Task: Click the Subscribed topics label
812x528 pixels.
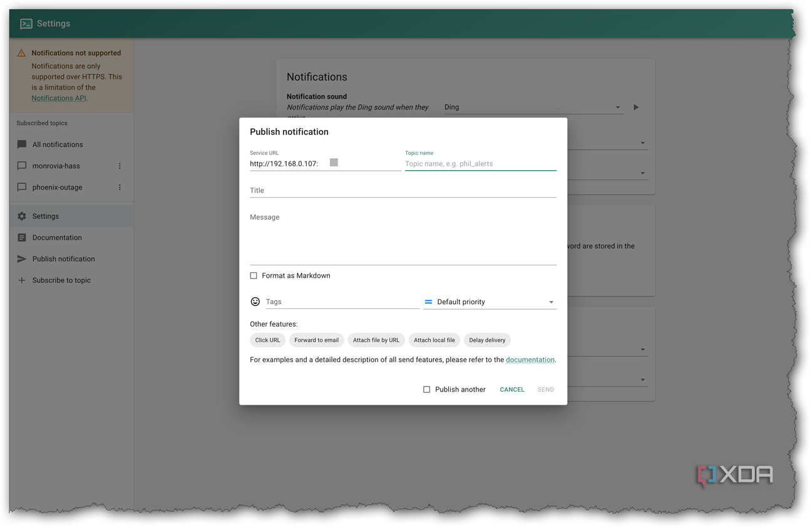Action: tap(42, 123)
